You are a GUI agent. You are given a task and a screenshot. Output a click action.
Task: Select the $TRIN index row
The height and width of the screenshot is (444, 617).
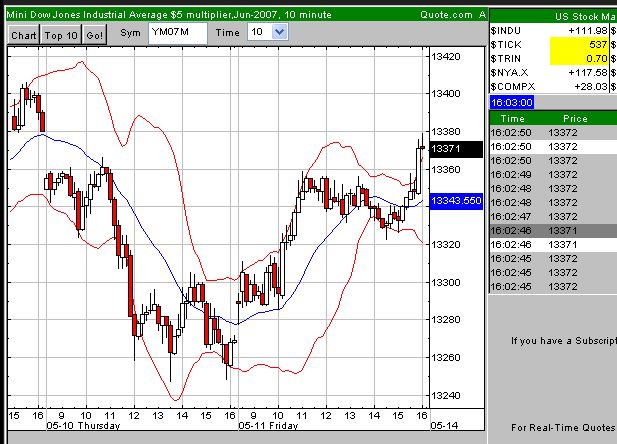(551, 58)
